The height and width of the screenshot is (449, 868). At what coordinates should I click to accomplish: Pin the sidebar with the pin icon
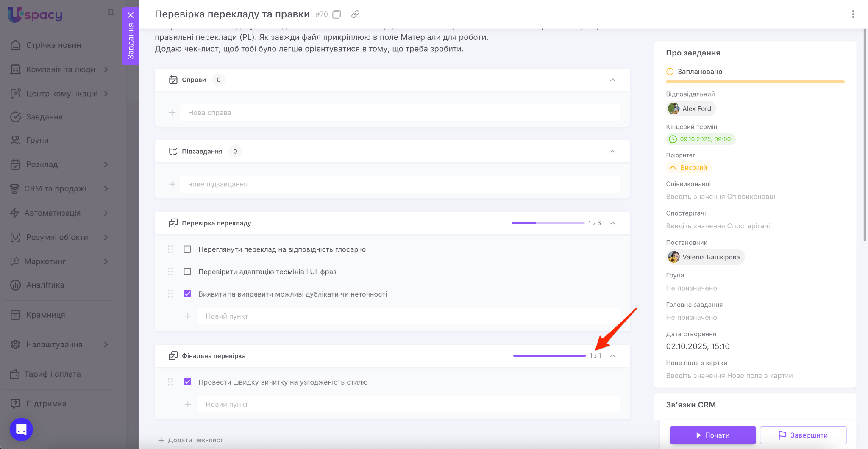click(111, 14)
